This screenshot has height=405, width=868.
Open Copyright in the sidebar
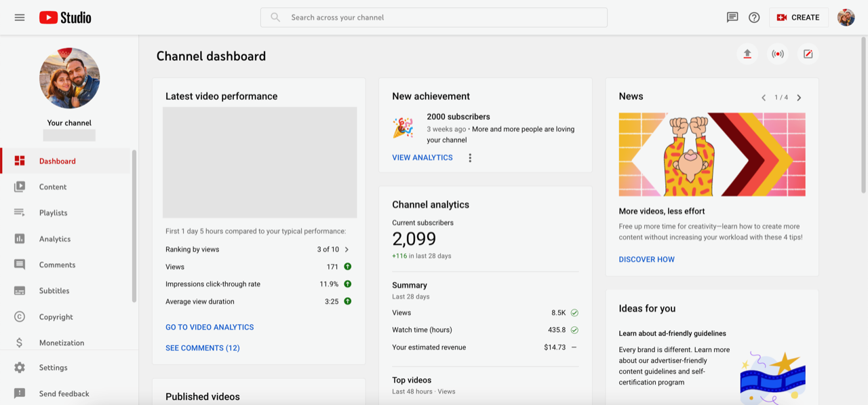pyautogui.click(x=65, y=317)
